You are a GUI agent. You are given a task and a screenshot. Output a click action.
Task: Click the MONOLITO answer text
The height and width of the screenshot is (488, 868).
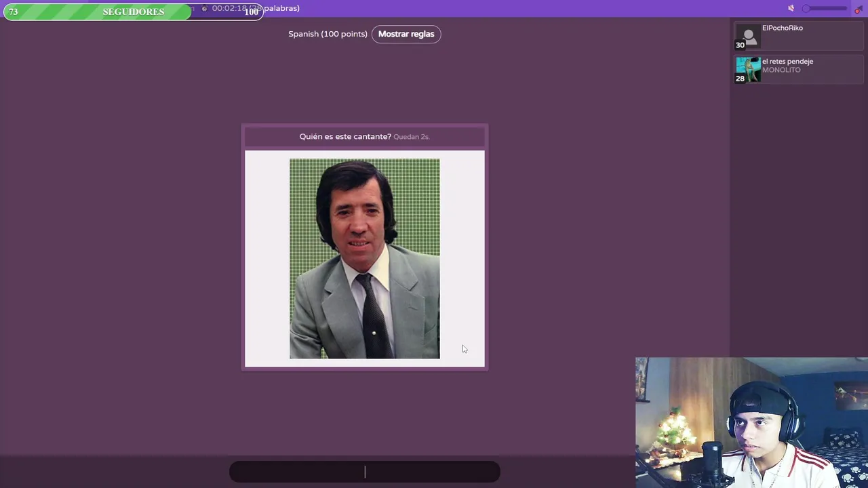point(781,70)
